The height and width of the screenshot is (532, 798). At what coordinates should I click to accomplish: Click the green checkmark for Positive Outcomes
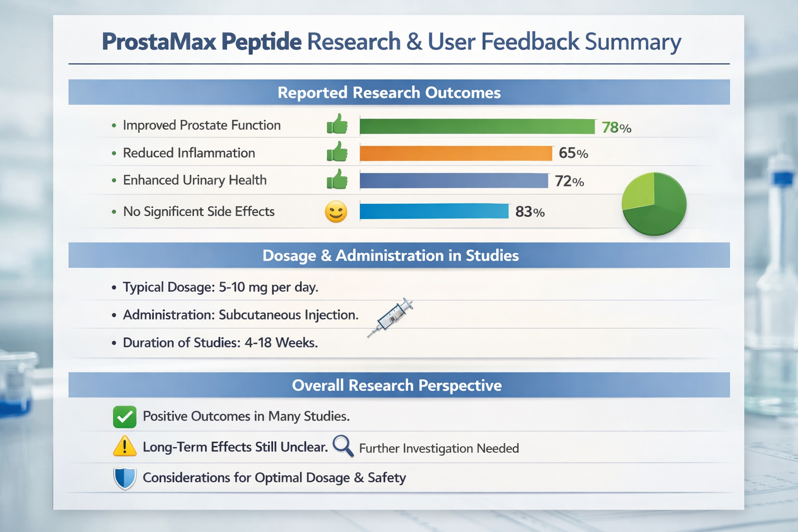pyautogui.click(x=124, y=416)
